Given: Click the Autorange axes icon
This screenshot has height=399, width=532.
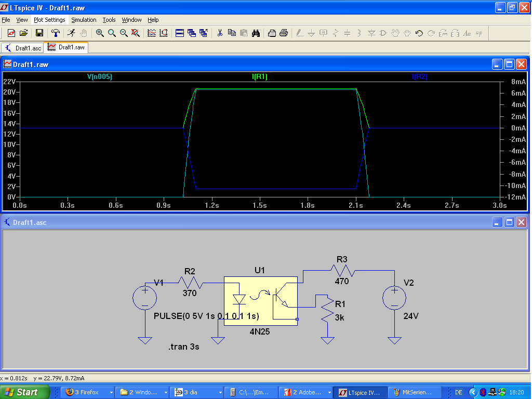Looking at the screenshot, I should pos(164,33).
